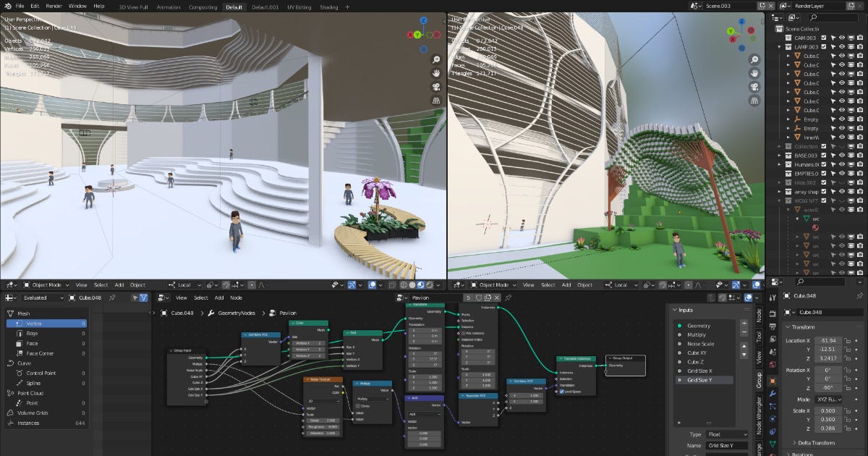Remove the selected input with minus button
This screenshot has width=868, height=456.
744,334
